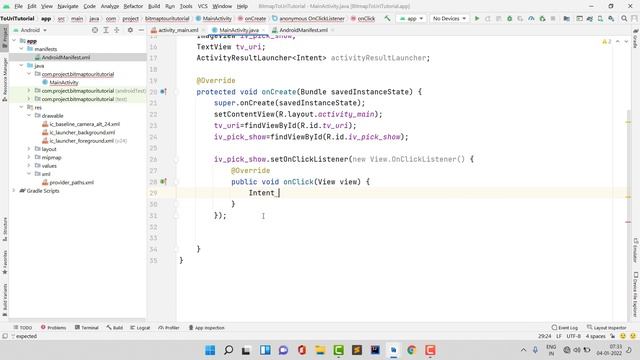640x360 pixels.
Task: Expand the layout folder
Action: pyautogui.click(x=29, y=149)
